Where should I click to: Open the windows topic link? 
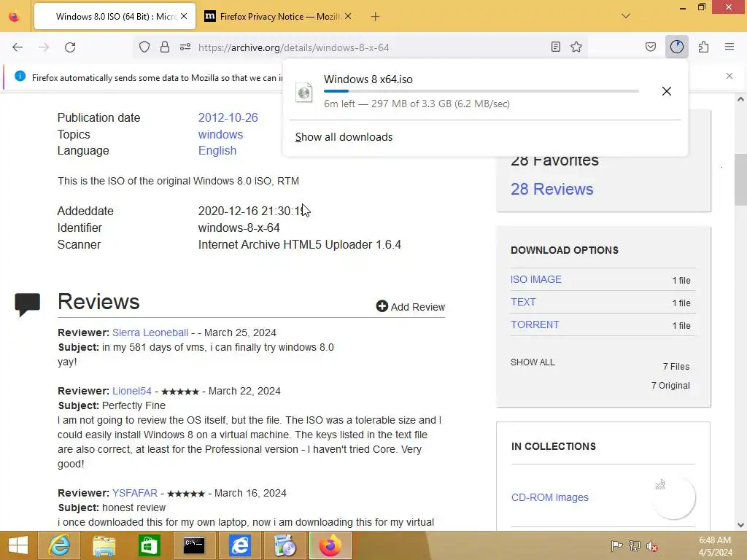coord(220,134)
